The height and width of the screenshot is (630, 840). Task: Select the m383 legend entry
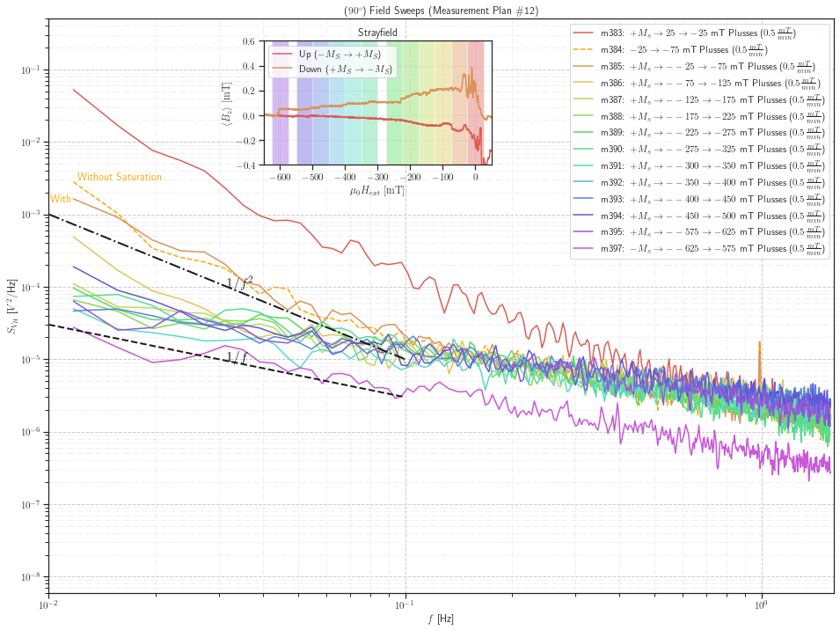[x=585, y=33]
